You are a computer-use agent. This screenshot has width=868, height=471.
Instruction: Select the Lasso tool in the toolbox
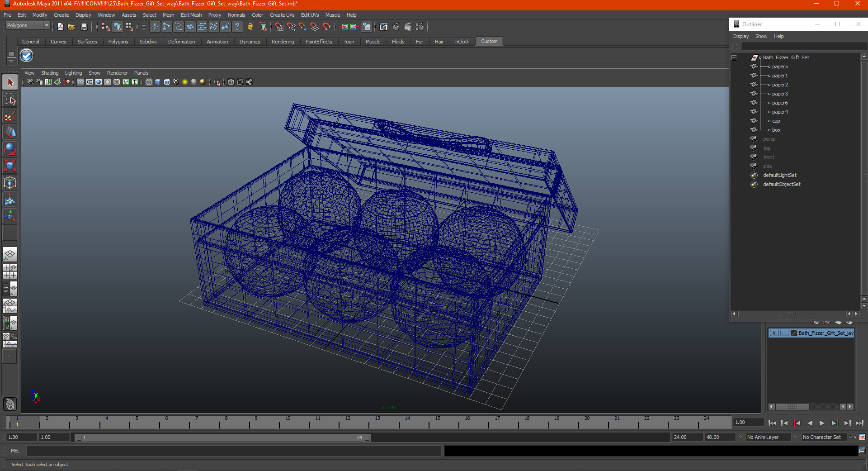(x=10, y=99)
